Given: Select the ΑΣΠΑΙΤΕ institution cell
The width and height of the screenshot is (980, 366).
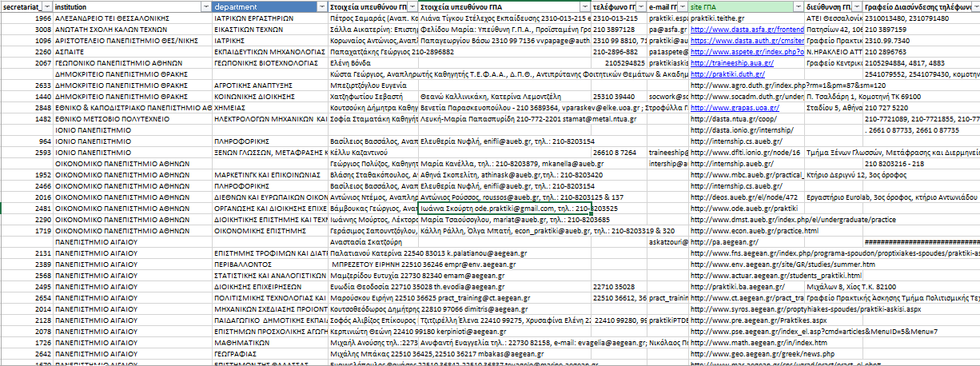Looking at the screenshot, I should click(133, 50).
